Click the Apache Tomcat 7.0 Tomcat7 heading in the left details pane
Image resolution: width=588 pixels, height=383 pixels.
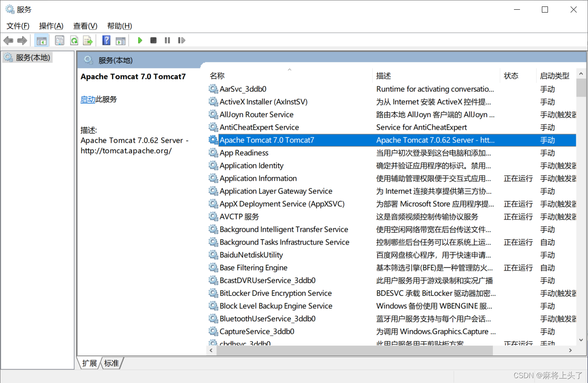(133, 77)
